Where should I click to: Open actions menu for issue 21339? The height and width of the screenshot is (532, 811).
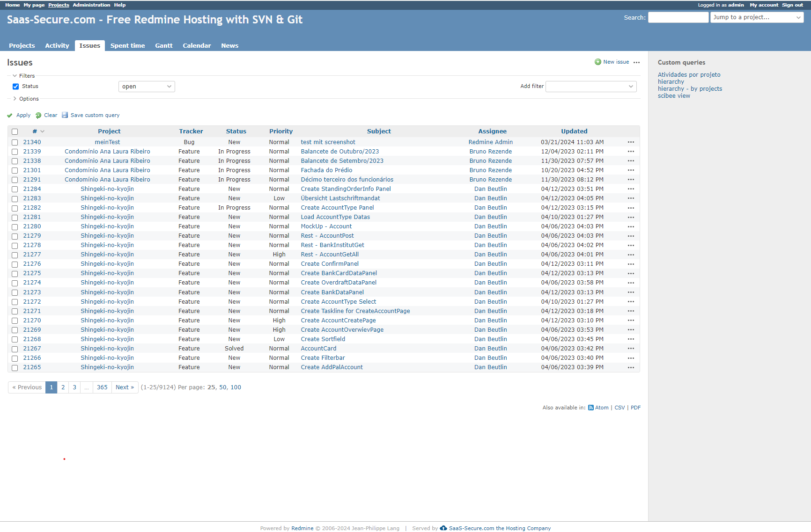631,152
